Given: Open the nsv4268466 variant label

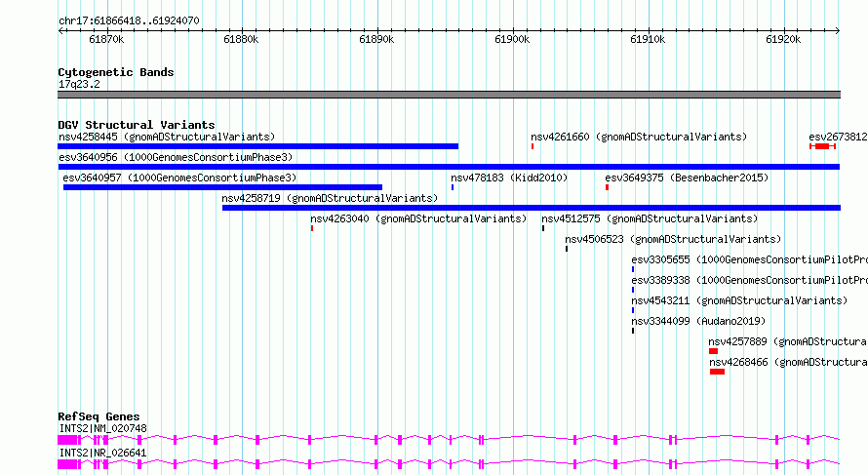Looking at the screenshot, I should coord(788,362).
